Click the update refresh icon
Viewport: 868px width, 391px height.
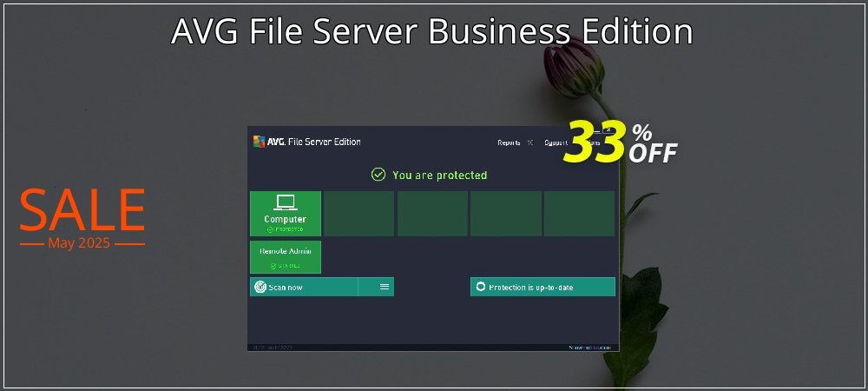click(481, 287)
